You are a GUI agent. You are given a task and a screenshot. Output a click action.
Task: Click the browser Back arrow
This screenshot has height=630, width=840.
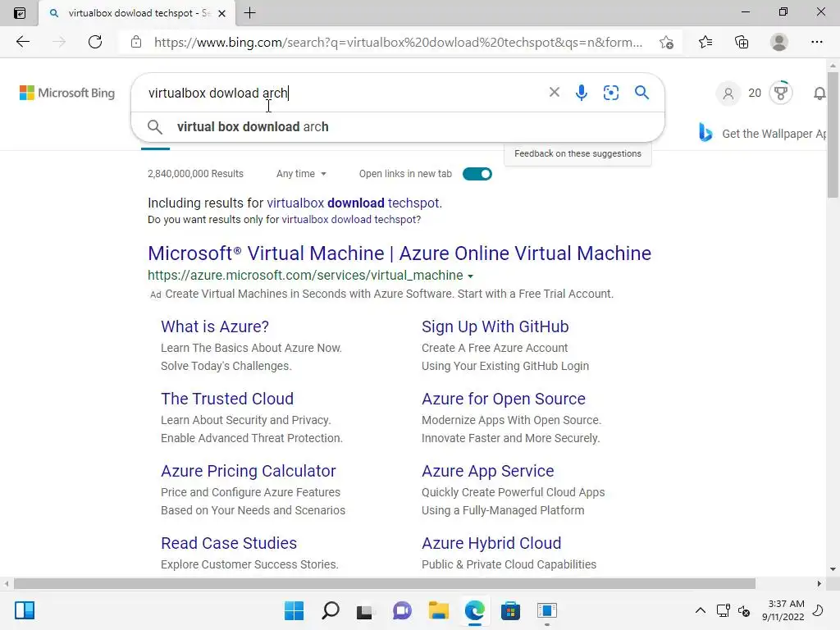(22, 42)
